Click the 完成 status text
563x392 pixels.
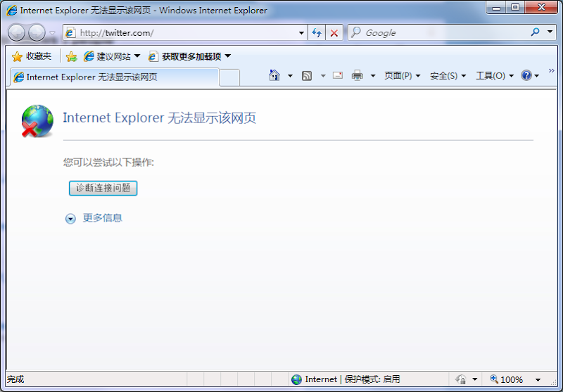point(15,379)
